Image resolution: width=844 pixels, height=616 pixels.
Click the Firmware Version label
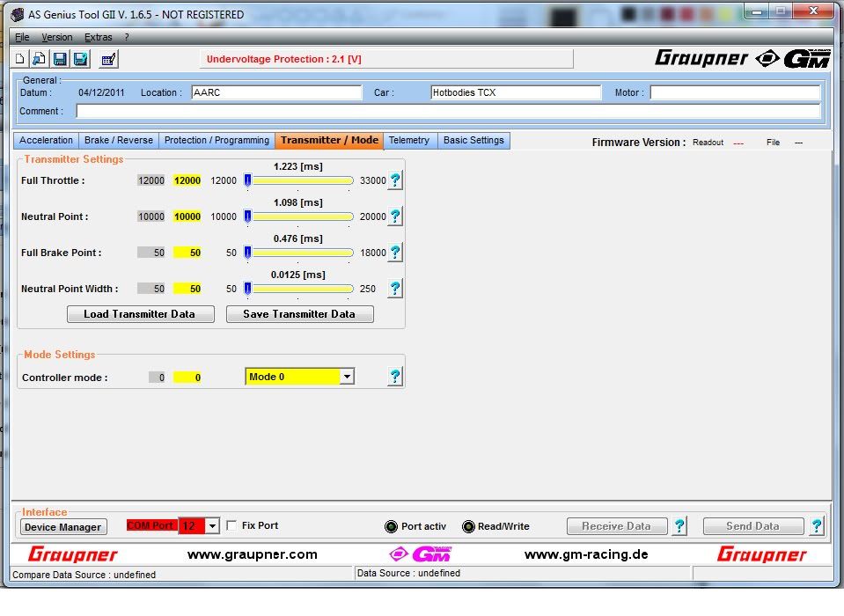(x=638, y=143)
